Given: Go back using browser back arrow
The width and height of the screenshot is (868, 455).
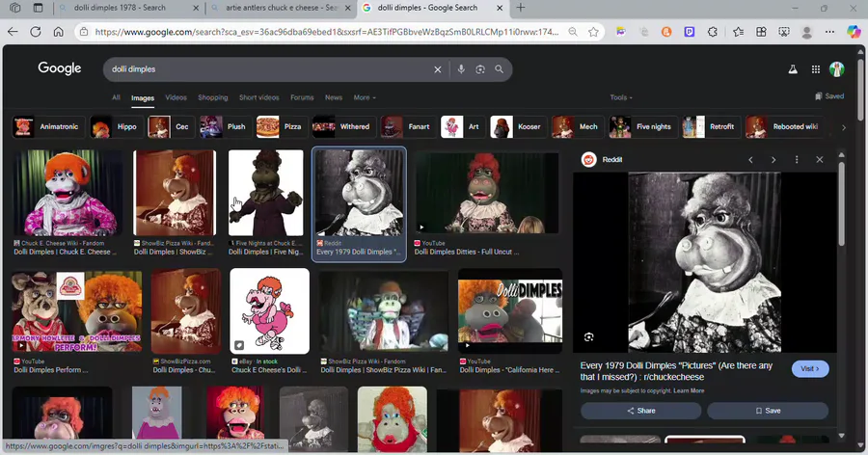Looking at the screenshot, I should coord(13,32).
